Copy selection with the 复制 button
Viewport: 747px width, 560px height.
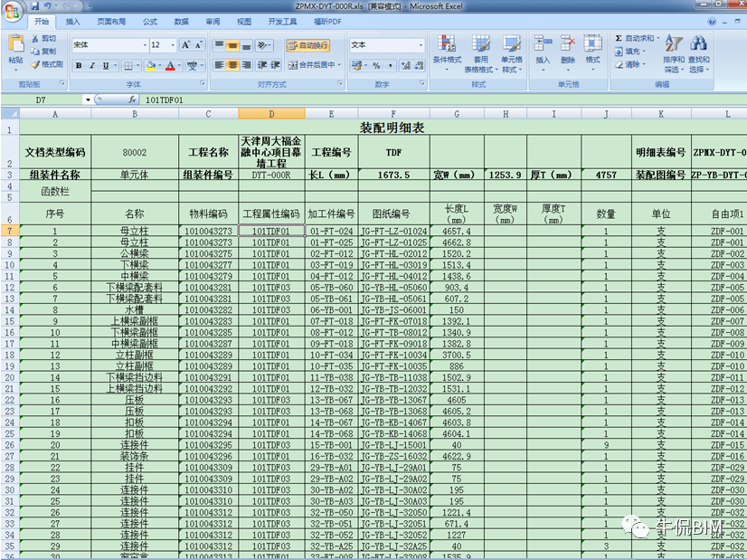point(43,52)
